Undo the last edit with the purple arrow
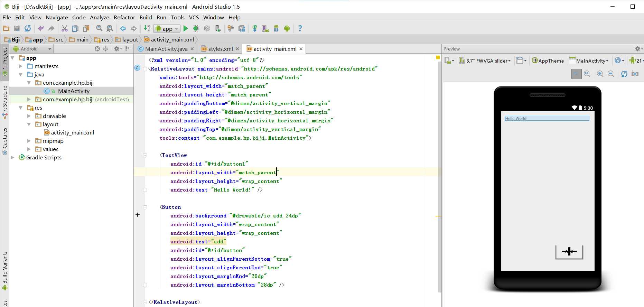Viewport: 644px width, 307px height. pyautogui.click(x=41, y=29)
